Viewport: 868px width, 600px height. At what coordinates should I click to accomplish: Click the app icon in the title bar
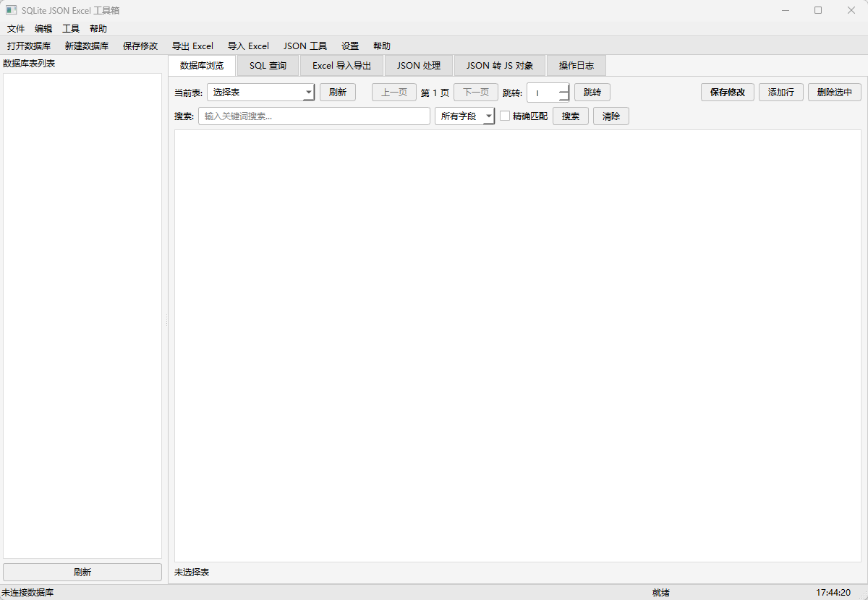pyautogui.click(x=12, y=10)
